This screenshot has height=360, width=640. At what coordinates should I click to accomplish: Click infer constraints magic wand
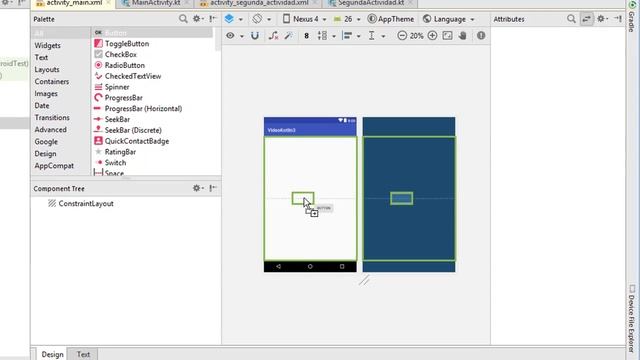289,36
